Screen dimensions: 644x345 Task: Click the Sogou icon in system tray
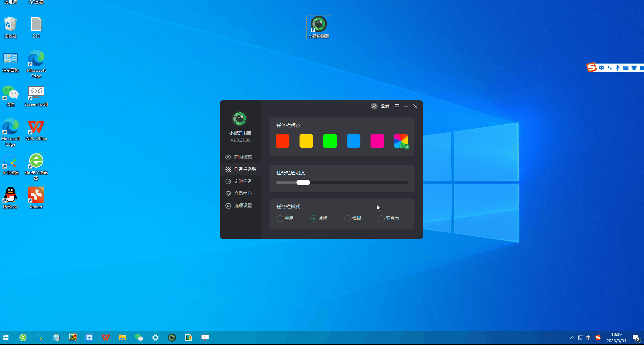point(598,338)
